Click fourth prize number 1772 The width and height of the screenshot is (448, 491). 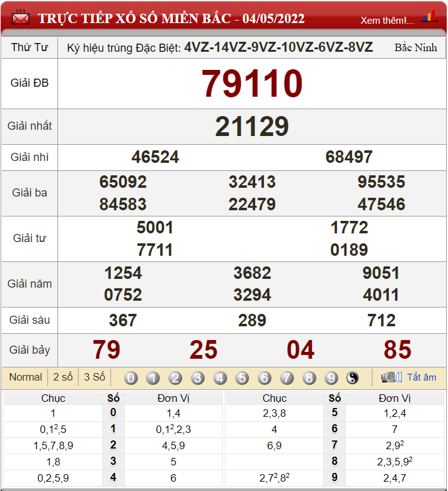pos(349,228)
